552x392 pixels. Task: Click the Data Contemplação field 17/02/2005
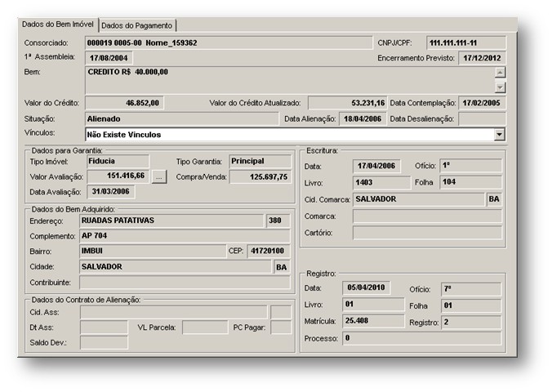coord(482,103)
